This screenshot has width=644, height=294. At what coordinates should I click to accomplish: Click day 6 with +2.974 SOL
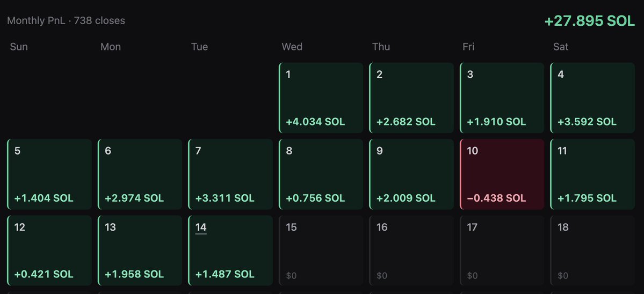pyautogui.click(x=140, y=174)
